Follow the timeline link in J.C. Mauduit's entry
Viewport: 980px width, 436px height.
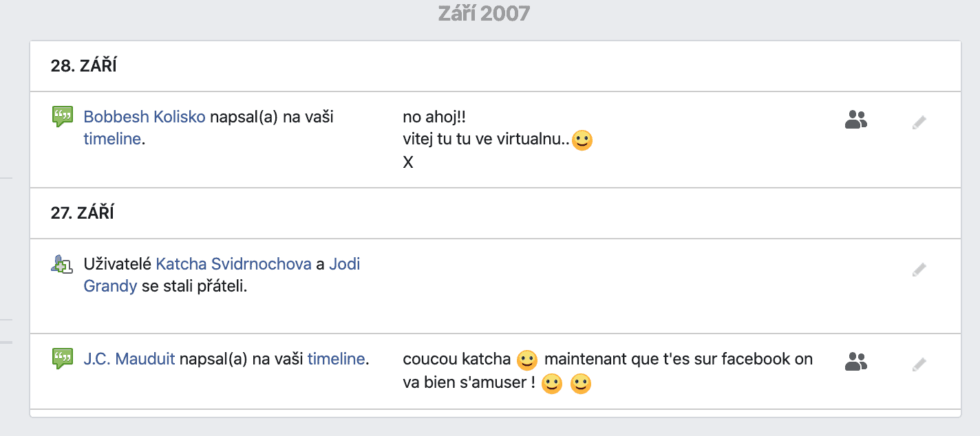tap(336, 358)
